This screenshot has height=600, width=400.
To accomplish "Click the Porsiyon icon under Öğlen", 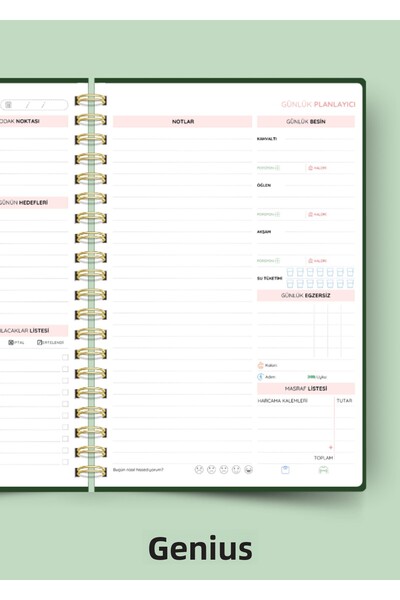I will coord(278,214).
